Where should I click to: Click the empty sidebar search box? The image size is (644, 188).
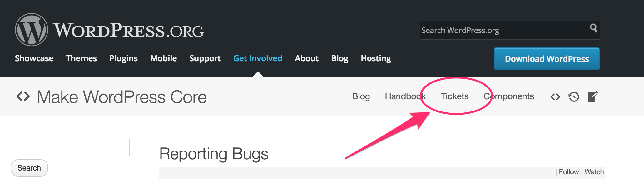(70, 147)
